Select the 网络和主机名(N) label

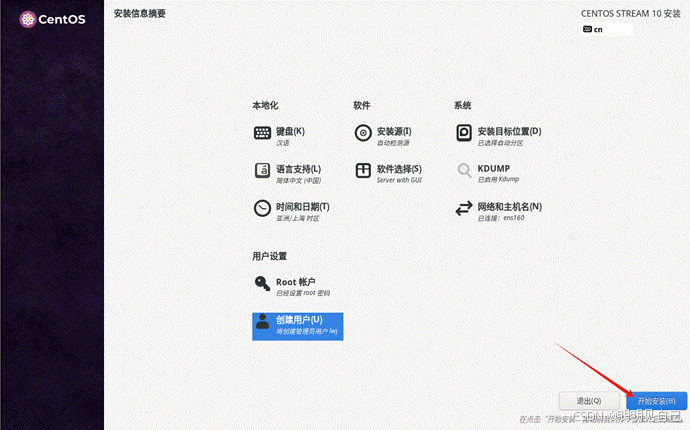click(510, 207)
